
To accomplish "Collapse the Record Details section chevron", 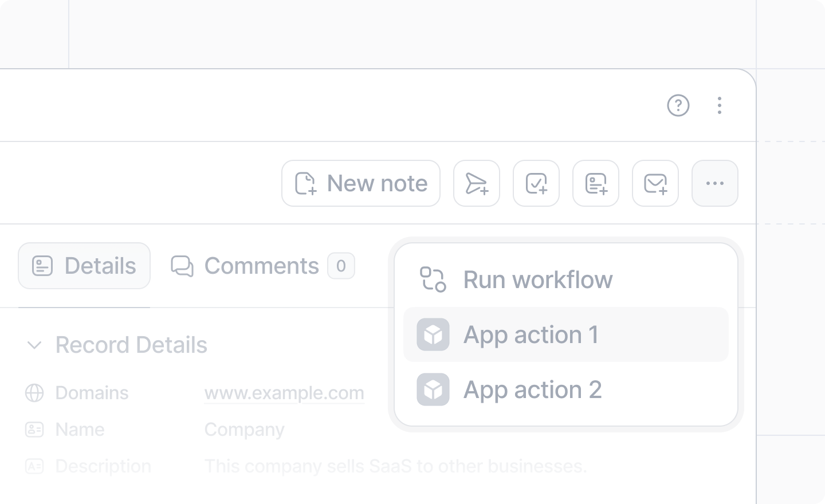I will coord(34,345).
